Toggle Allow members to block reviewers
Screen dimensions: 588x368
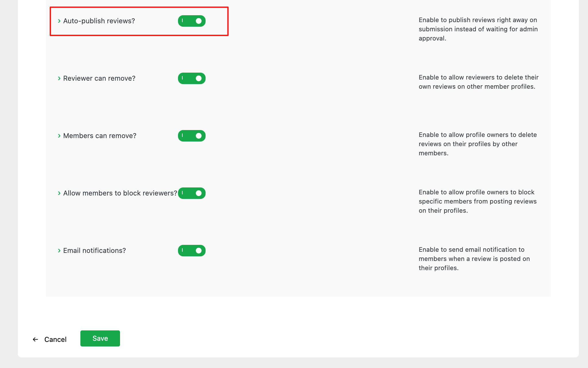[x=192, y=193]
